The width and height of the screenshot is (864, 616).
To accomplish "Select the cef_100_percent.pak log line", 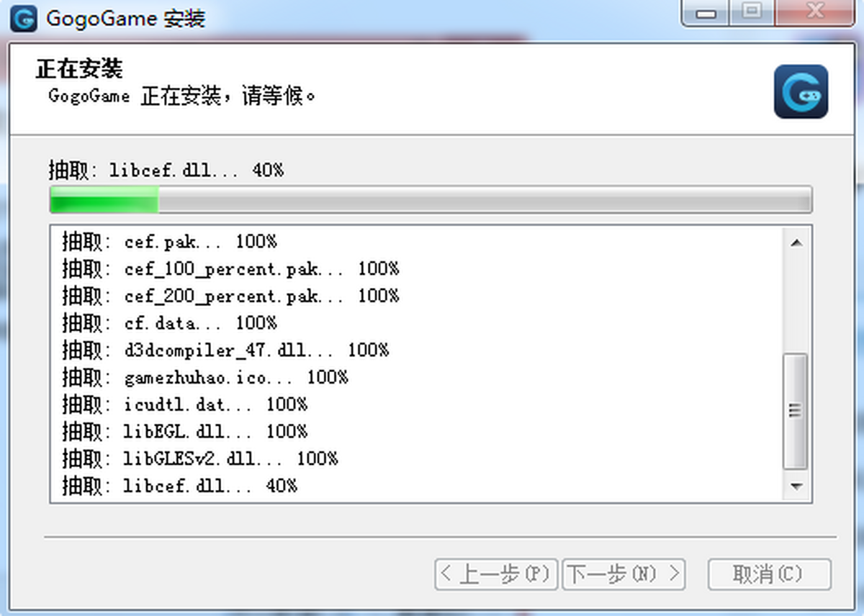I will coord(230,269).
